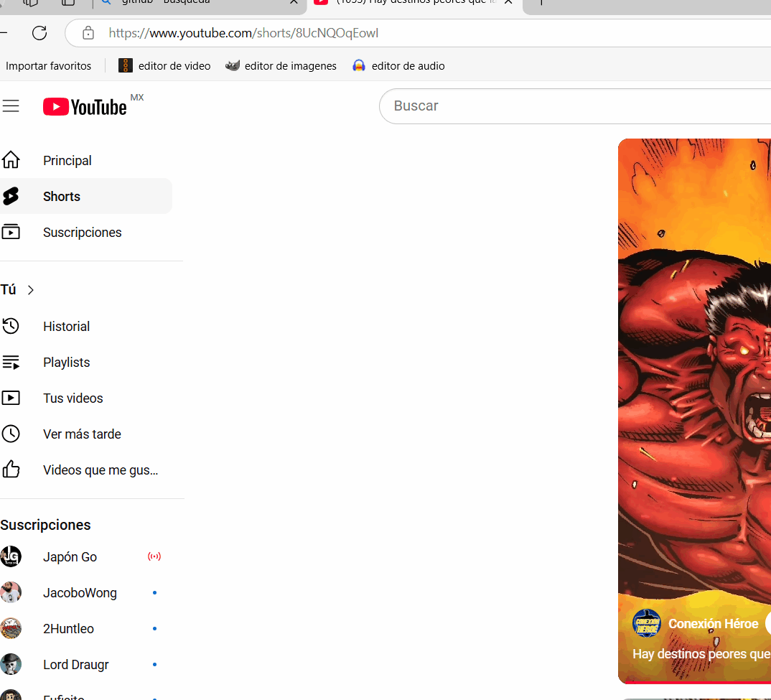Click the Conexión Héroe channel avatar
771x700 pixels.
[x=647, y=623]
